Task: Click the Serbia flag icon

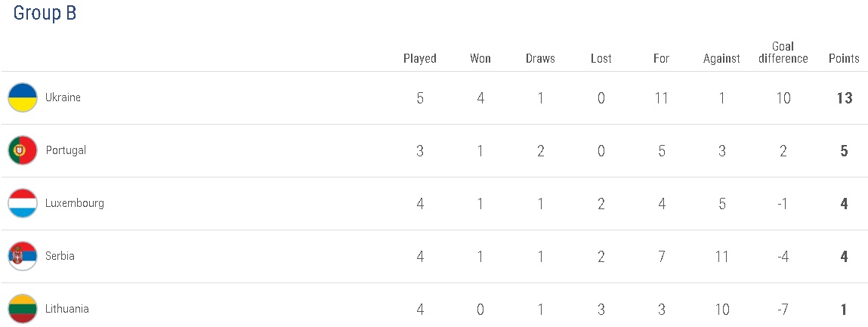Action: (23, 257)
